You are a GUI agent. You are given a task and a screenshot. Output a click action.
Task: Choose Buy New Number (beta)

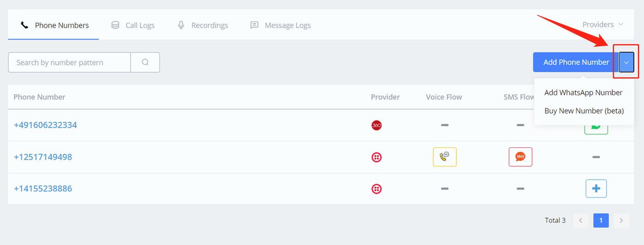(584, 111)
